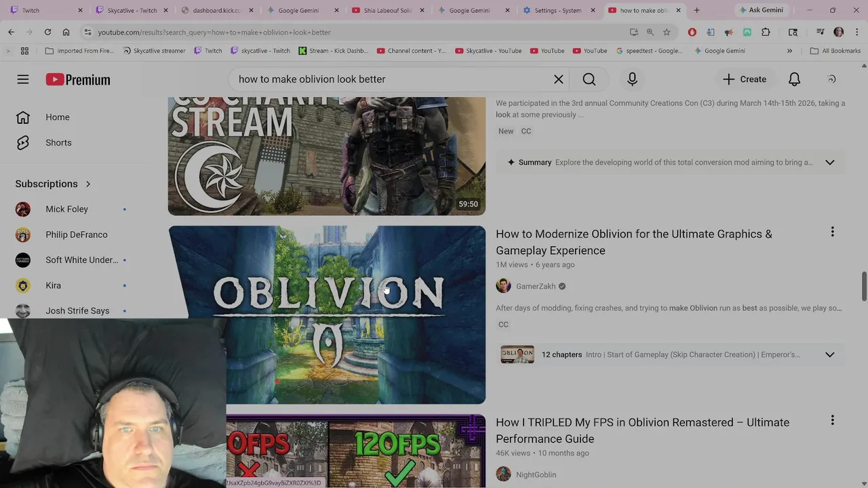Image resolution: width=868 pixels, height=488 pixels.
Task: Open the 0FPS vs 120FPS thumbnail
Action: click(356, 451)
